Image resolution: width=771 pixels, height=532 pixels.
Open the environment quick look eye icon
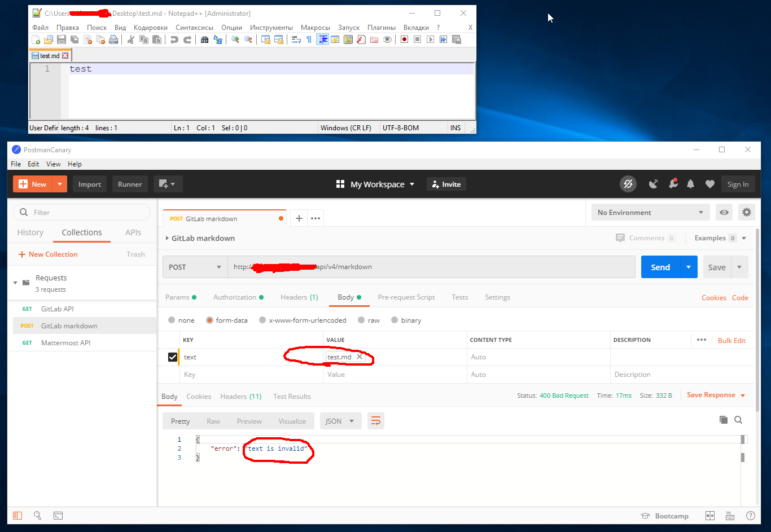(724, 213)
